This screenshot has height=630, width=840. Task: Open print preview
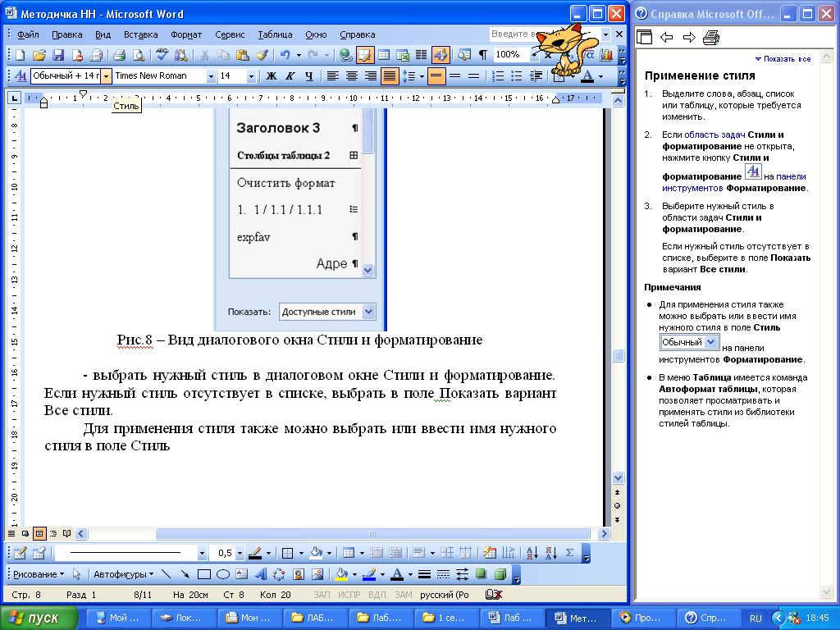139,55
